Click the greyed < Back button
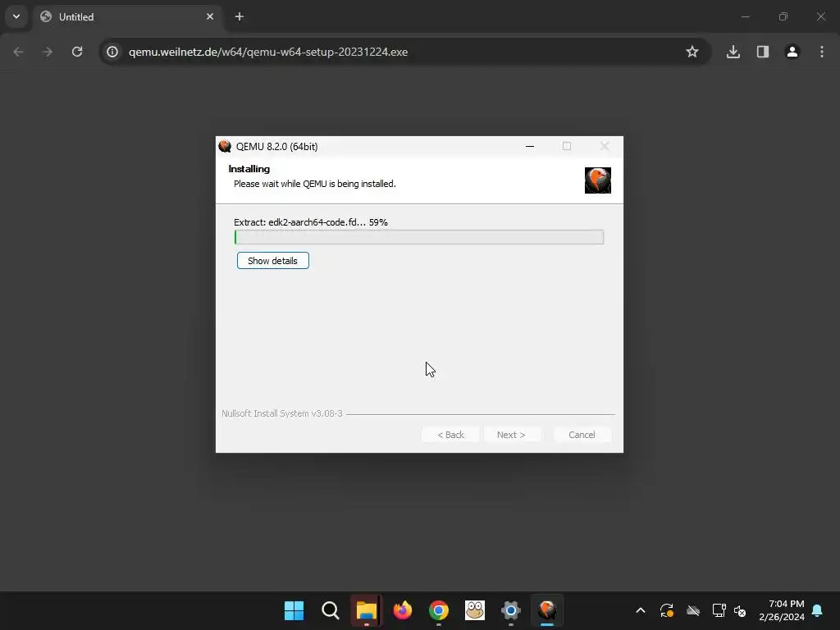Screen dimensions: 840x630 (x=450, y=435)
